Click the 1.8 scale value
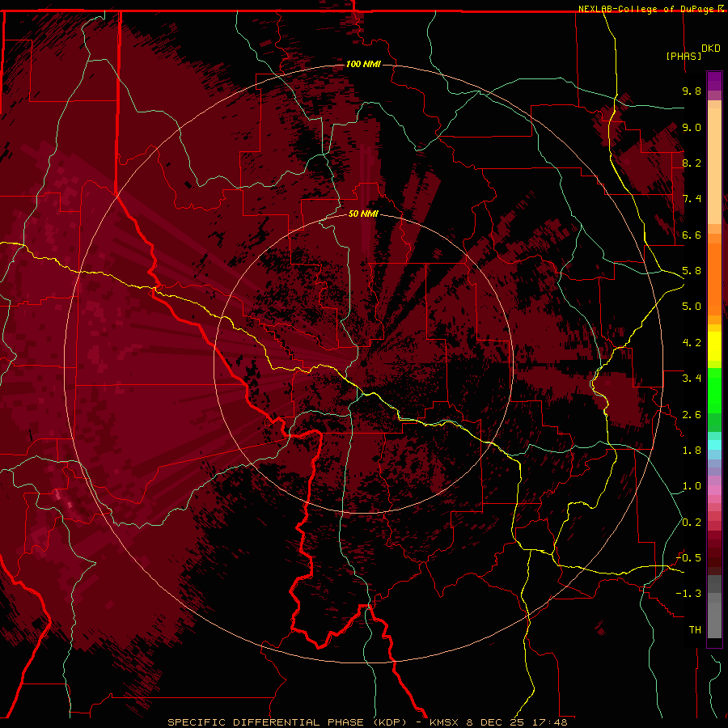 [692, 451]
